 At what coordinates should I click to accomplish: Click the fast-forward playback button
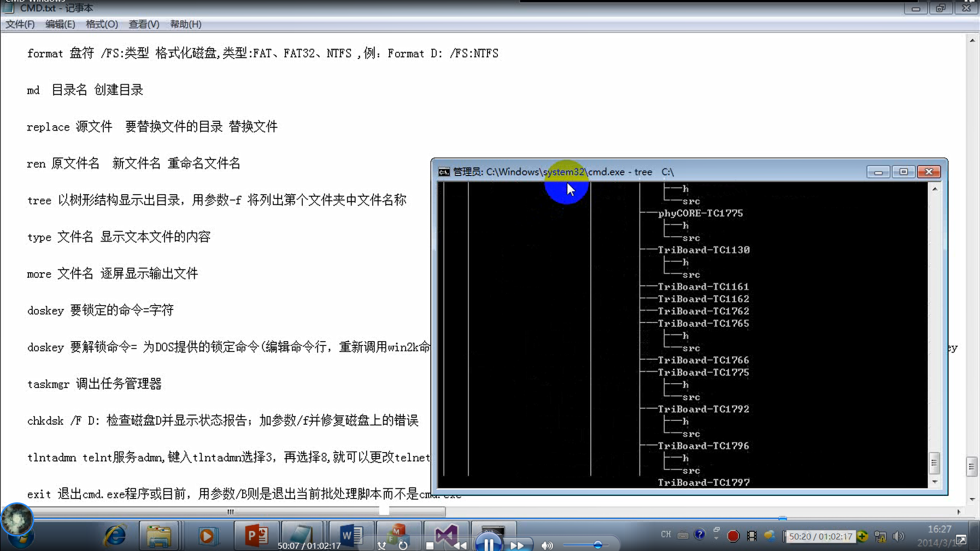pos(517,546)
